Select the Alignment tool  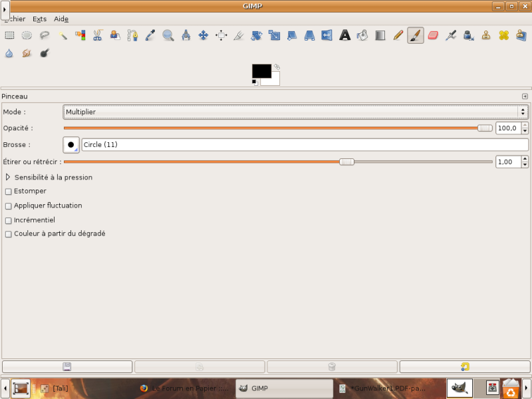click(x=221, y=35)
